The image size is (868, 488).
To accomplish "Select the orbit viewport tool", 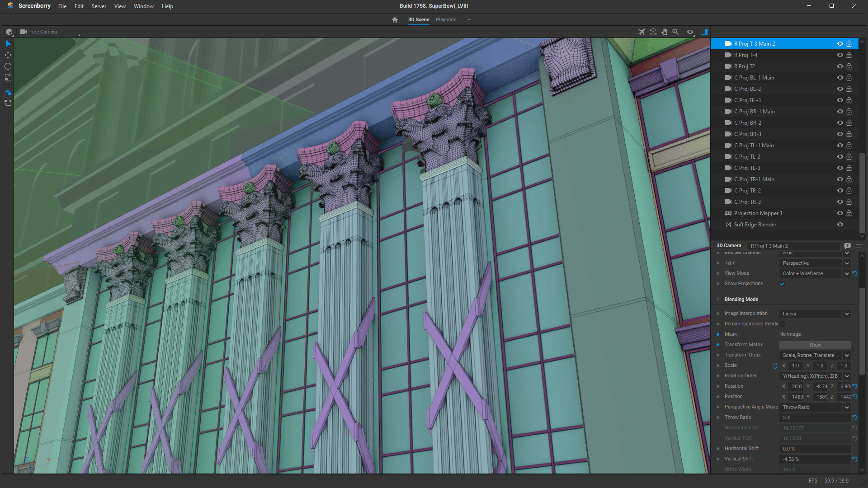I will pos(653,32).
